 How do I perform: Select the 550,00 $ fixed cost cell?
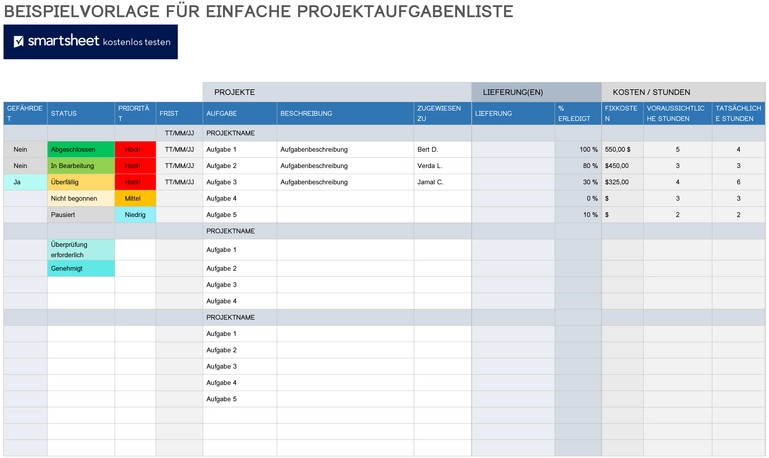[x=622, y=150]
